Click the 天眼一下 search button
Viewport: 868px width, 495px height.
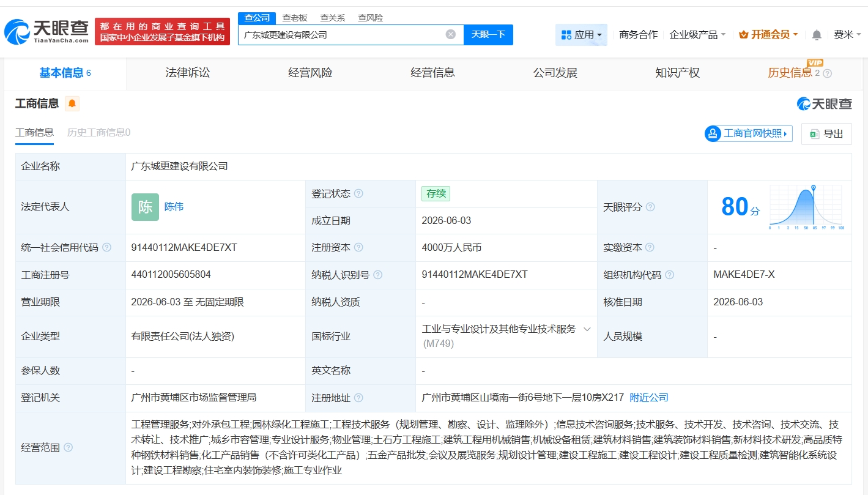(x=488, y=35)
